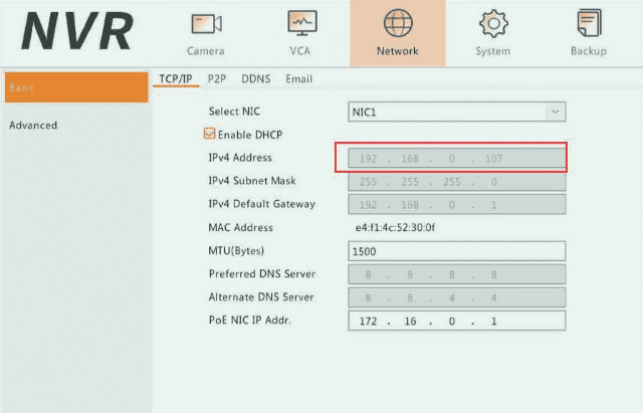Click the NIC1 dropdown arrow
Screen dimensions: 643x413
click(x=555, y=112)
